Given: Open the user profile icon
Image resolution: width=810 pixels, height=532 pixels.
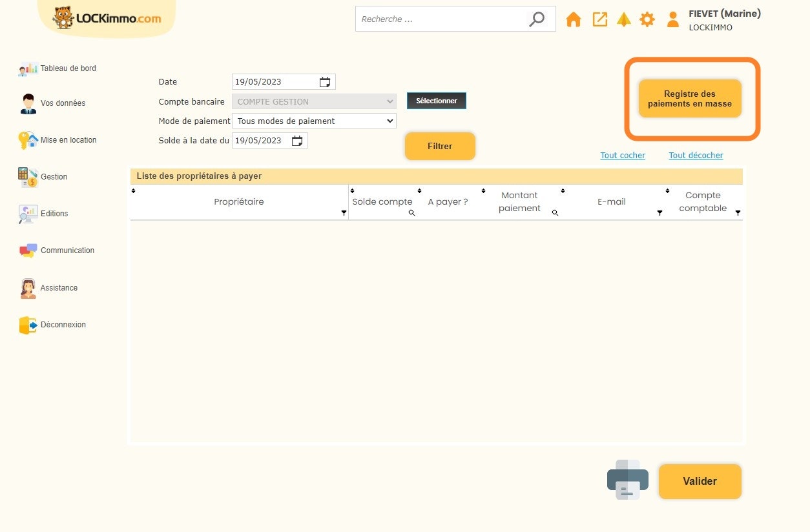Looking at the screenshot, I should coord(672,19).
